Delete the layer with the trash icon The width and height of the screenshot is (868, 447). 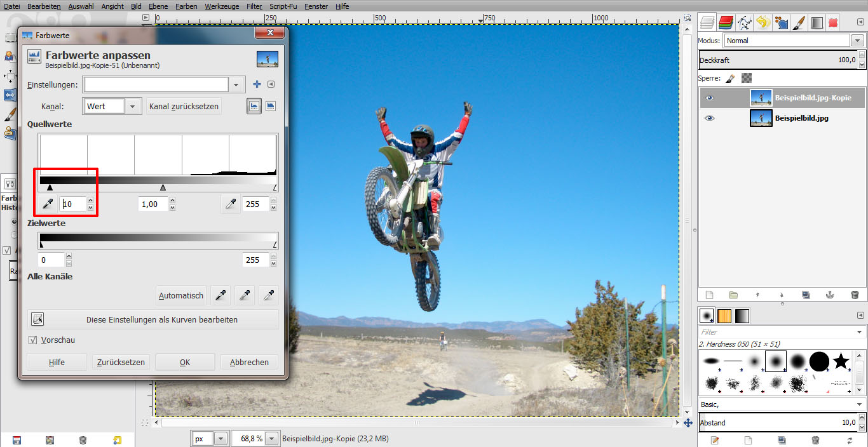pyautogui.click(x=854, y=294)
